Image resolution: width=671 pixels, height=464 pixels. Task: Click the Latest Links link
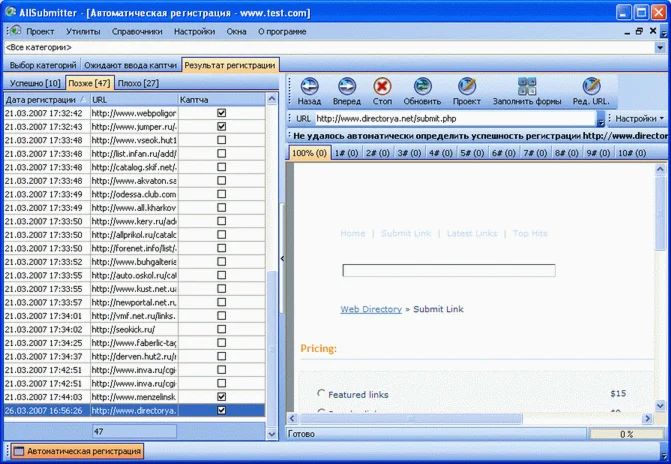472,233
